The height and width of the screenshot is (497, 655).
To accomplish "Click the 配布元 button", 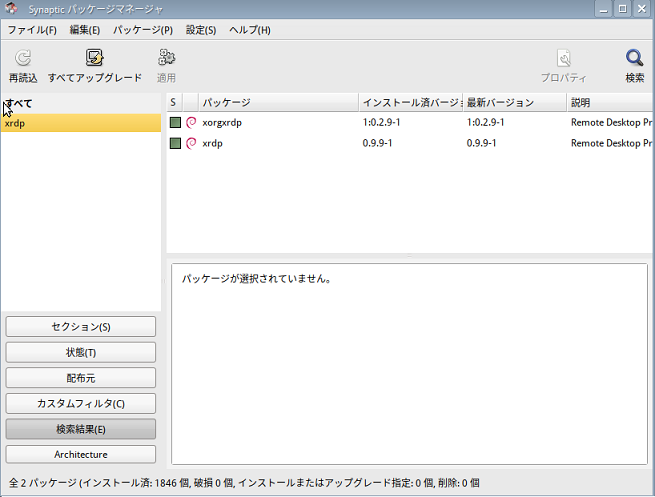I will coord(81,378).
